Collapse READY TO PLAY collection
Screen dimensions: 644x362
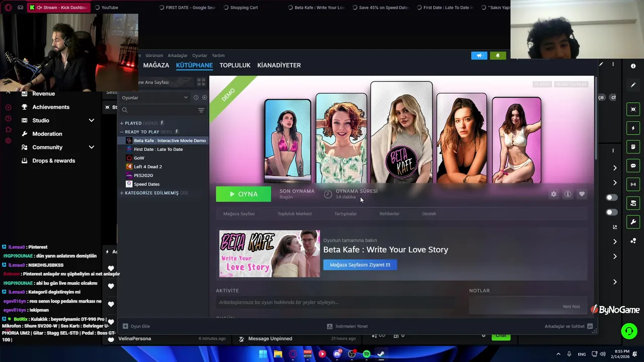(x=121, y=132)
